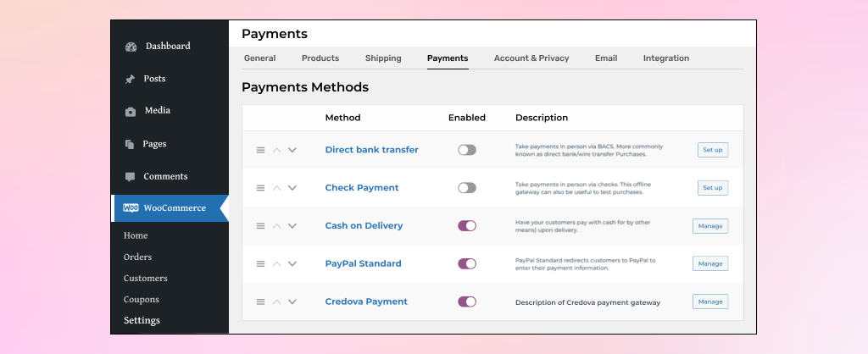This screenshot has height=354, width=868.
Task: Grab drag handle for Credova Payment
Action: click(261, 302)
